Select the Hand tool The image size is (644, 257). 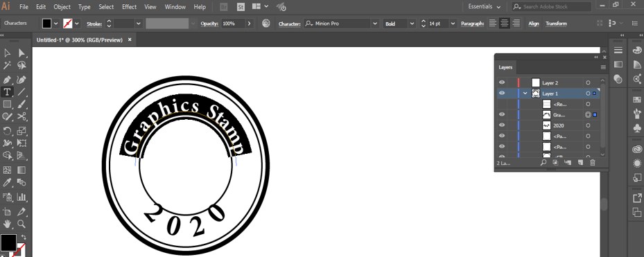7,224
